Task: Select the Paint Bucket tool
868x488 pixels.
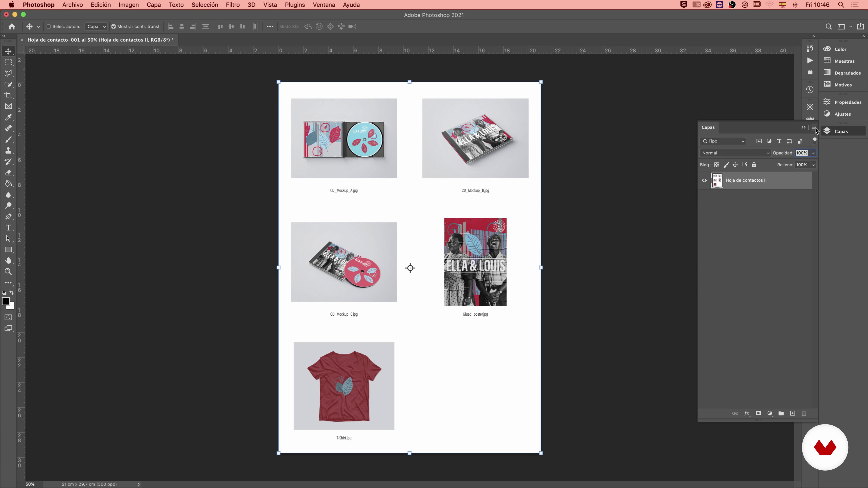Action: [8, 183]
